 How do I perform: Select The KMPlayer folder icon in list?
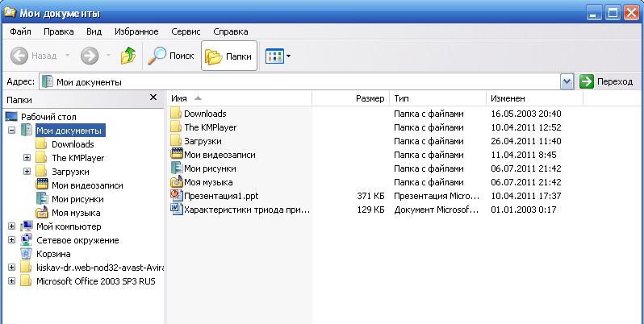click(176, 127)
